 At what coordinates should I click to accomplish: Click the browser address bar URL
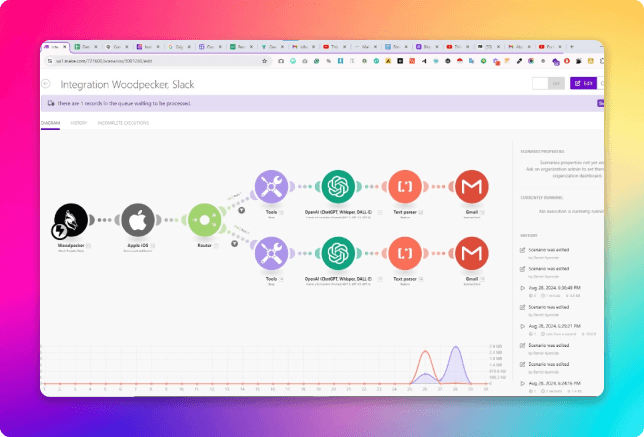(104, 61)
